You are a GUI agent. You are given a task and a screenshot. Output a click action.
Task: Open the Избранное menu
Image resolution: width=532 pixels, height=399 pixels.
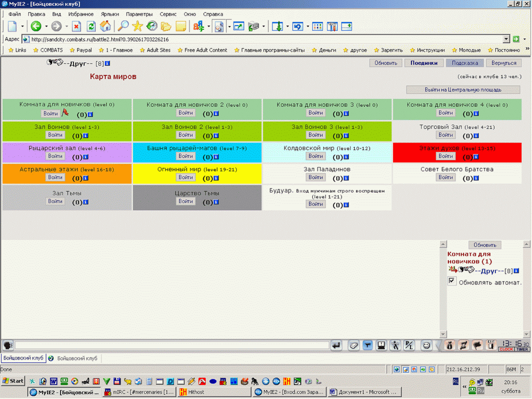pyautogui.click(x=81, y=14)
